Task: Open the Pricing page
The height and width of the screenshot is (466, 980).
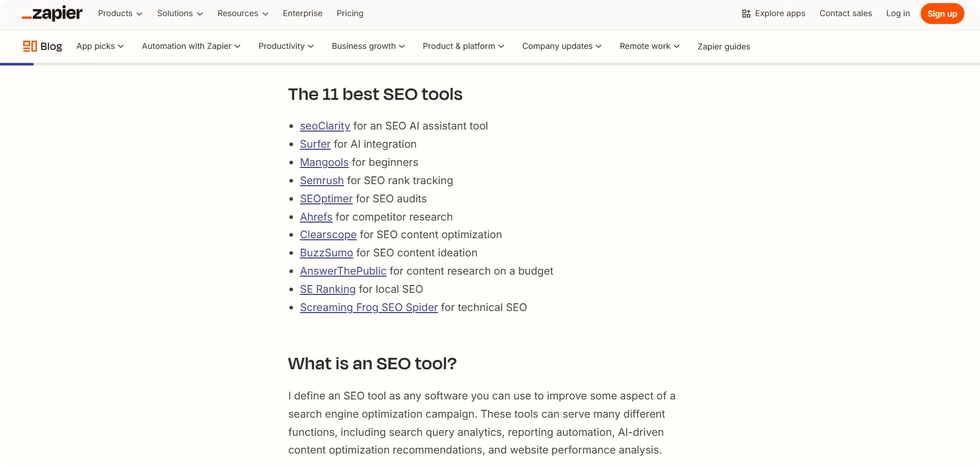Action: (x=350, y=14)
